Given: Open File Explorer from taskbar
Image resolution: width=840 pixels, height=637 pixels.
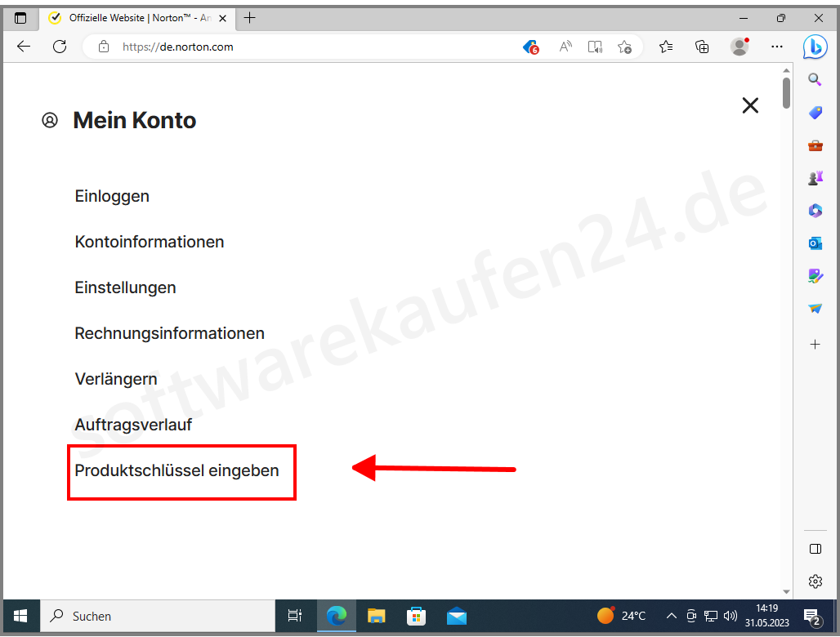Looking at the screenshot, I should [x=376, y=616].
